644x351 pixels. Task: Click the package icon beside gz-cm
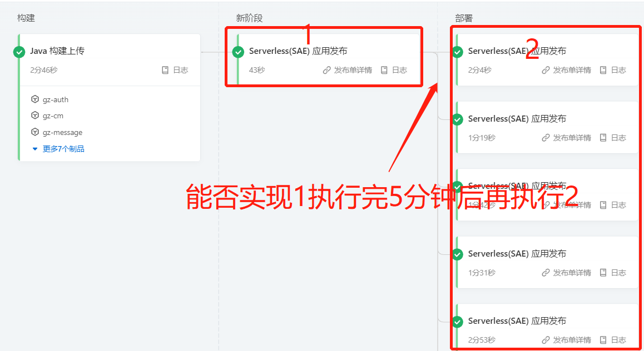tap(35, 116)
